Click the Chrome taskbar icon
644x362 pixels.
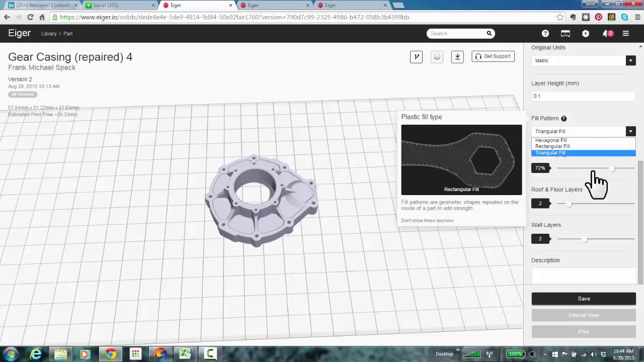(110, 354)
